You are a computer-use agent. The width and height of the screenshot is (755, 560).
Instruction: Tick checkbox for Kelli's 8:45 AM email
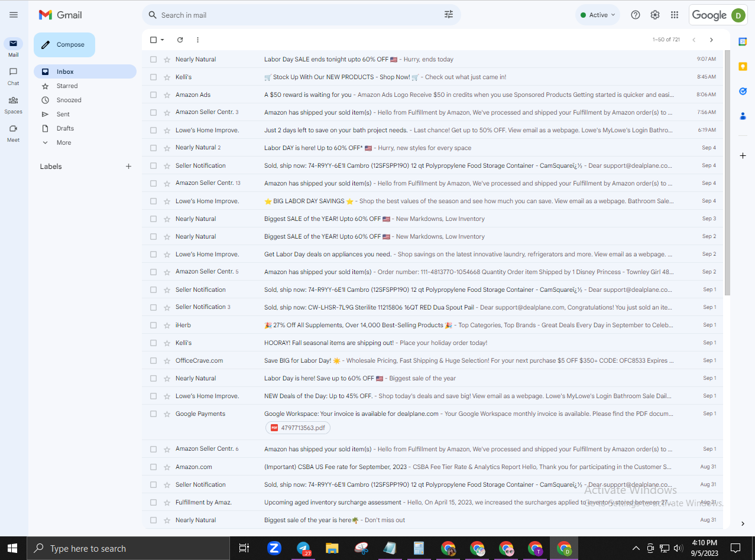[154, 77]
